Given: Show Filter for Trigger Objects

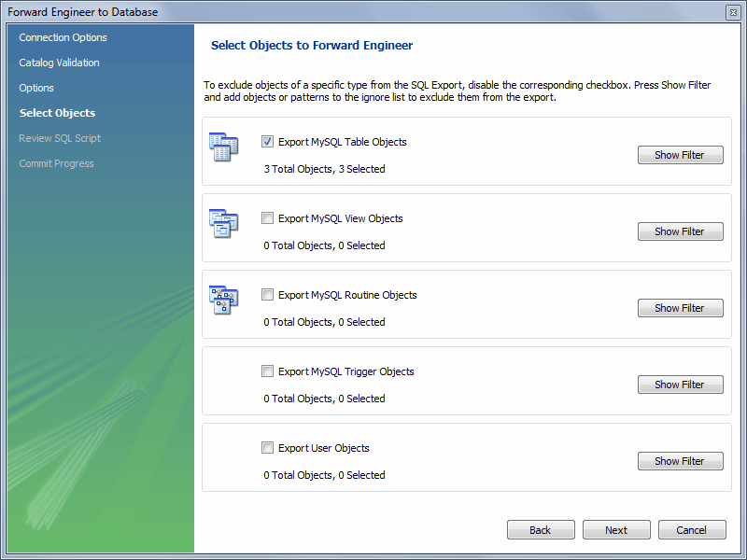Looking at the screenshot, I should coord(680,385).
